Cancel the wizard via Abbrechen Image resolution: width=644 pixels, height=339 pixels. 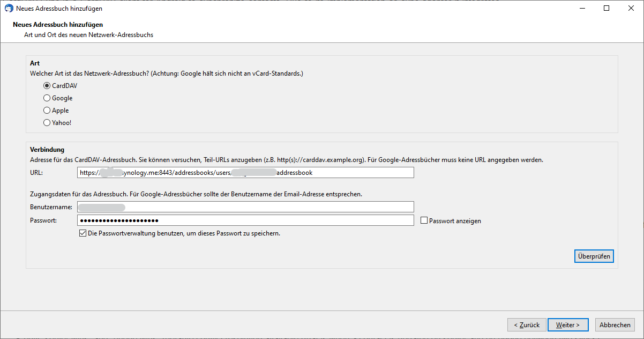pos(615,325)
